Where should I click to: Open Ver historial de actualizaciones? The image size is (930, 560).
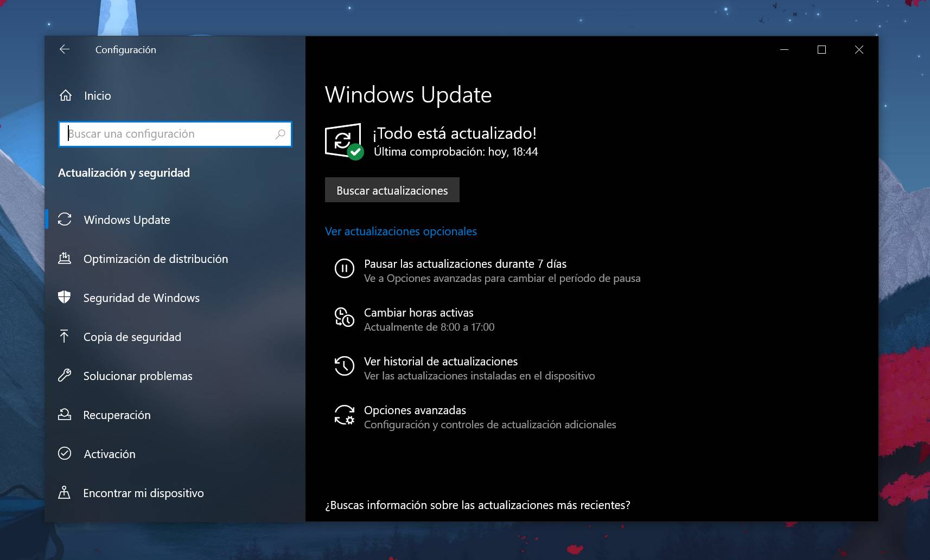pos(441,362)
